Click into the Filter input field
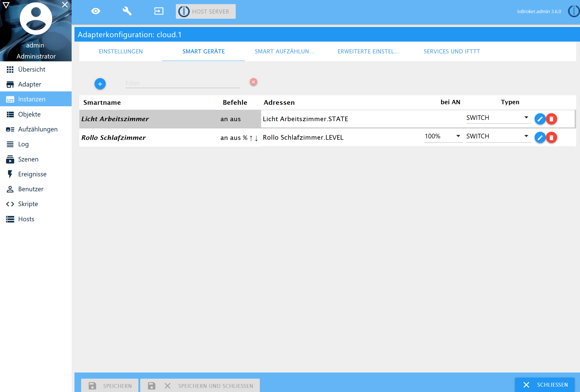 pos(182,83)
